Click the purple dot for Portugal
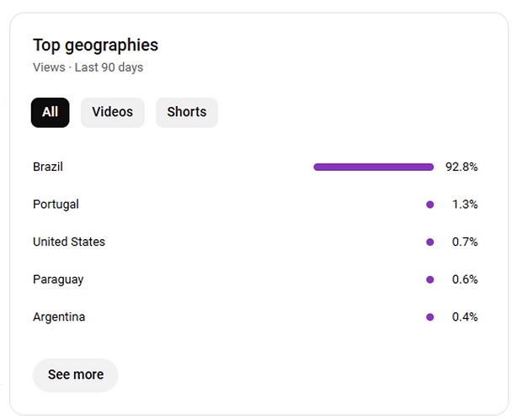Screen dimensions: 512x420 coord(429,205)
